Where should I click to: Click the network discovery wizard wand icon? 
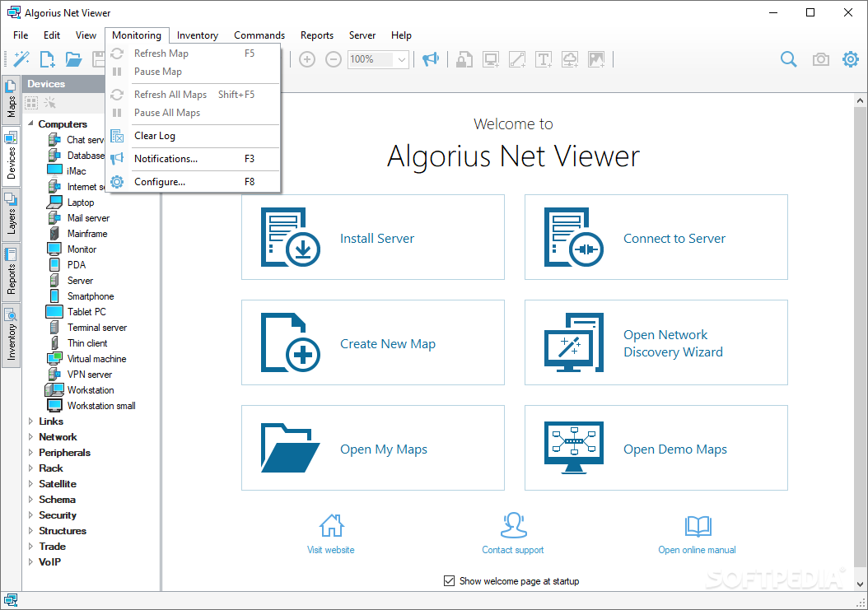click(x=21, y=59)
